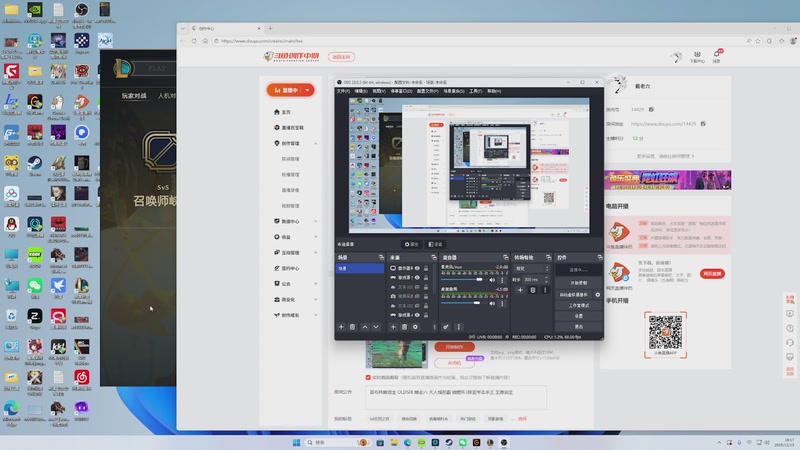The width and height of the screenshot is (800, 450).
Task: Click browser address bar with douyu URL
Action: [x=477, y=41]
